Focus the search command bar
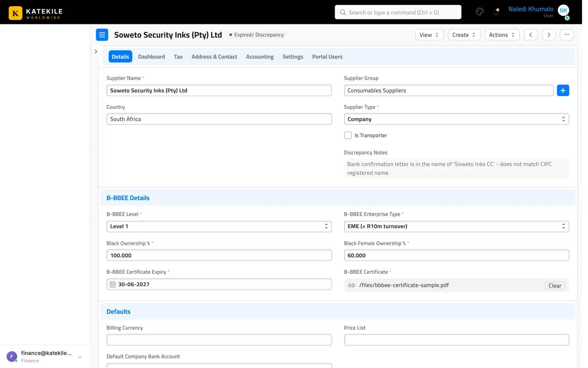The image size is (588, 368). (398, 12)
